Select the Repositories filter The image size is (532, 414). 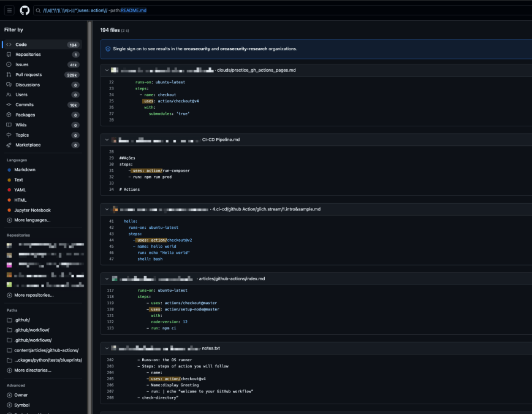[x=42, y=55]
